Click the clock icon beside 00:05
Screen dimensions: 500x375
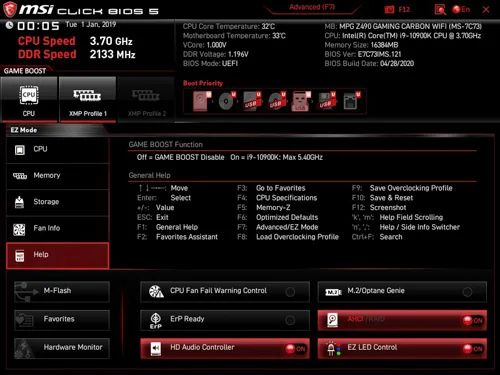tap(9, 25)
